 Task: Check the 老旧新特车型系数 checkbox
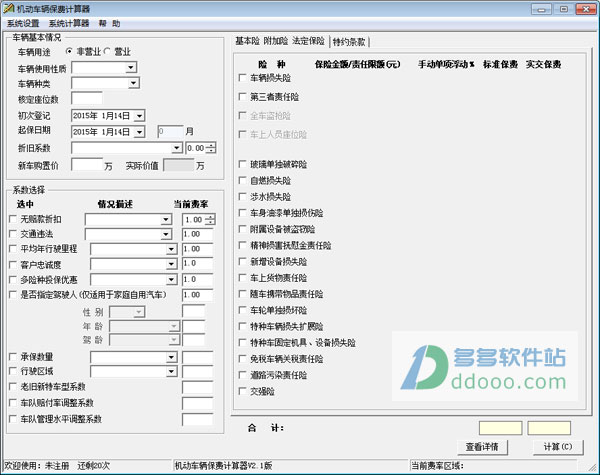(13, 387)
